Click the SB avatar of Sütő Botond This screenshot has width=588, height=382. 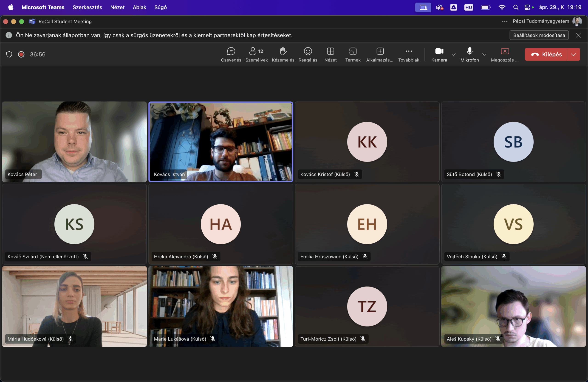coord(513,142)
